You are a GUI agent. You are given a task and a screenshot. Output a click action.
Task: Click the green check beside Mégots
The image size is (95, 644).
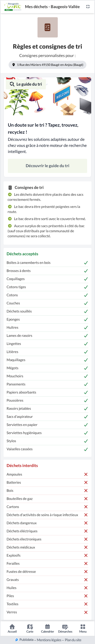pos(86,368)
